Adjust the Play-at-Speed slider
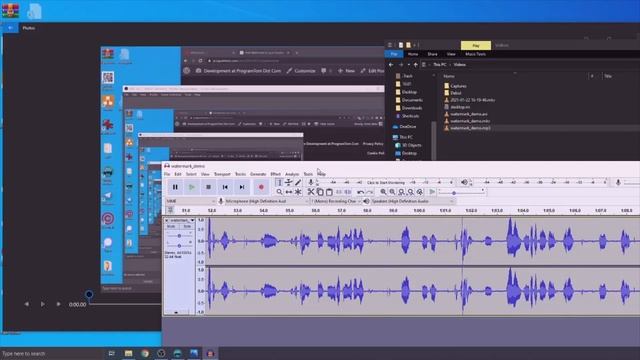Viewport: 640px width, 360px height. tap(453, 193)
